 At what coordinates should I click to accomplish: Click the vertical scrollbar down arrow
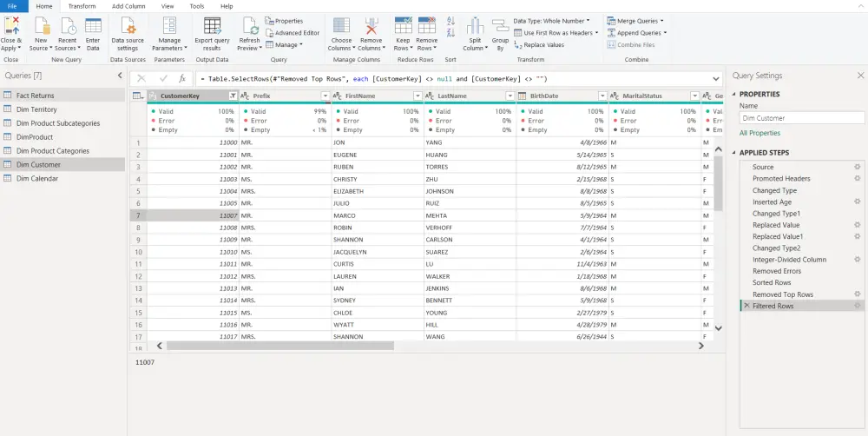719,328
